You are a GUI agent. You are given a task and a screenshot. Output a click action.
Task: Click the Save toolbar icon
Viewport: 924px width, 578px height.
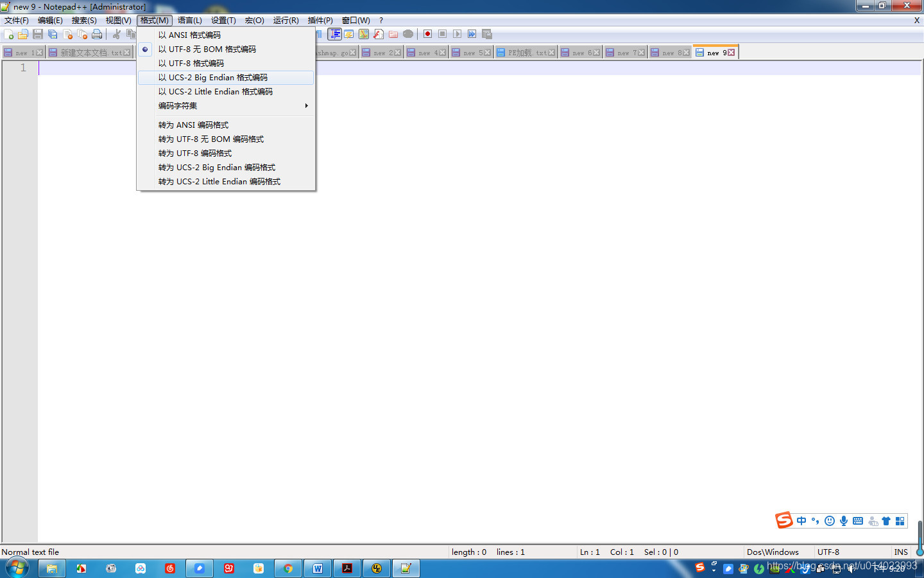click(38, 34)
